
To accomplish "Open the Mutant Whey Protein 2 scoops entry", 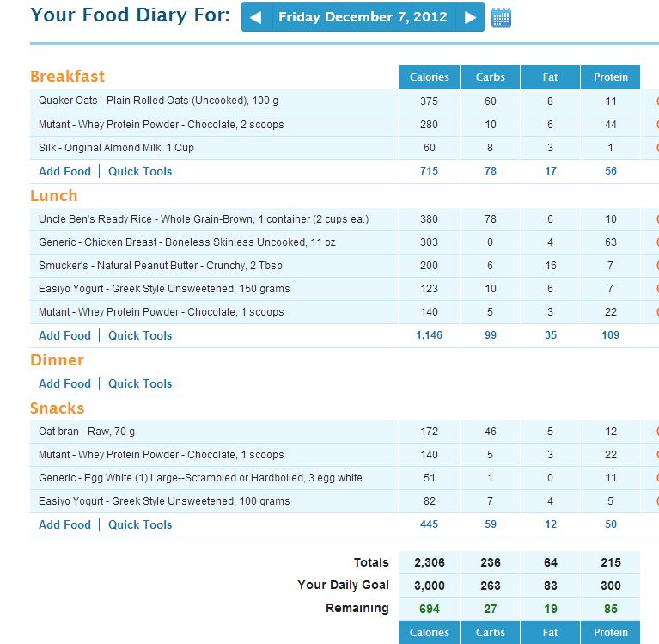I will coord(161,125).
